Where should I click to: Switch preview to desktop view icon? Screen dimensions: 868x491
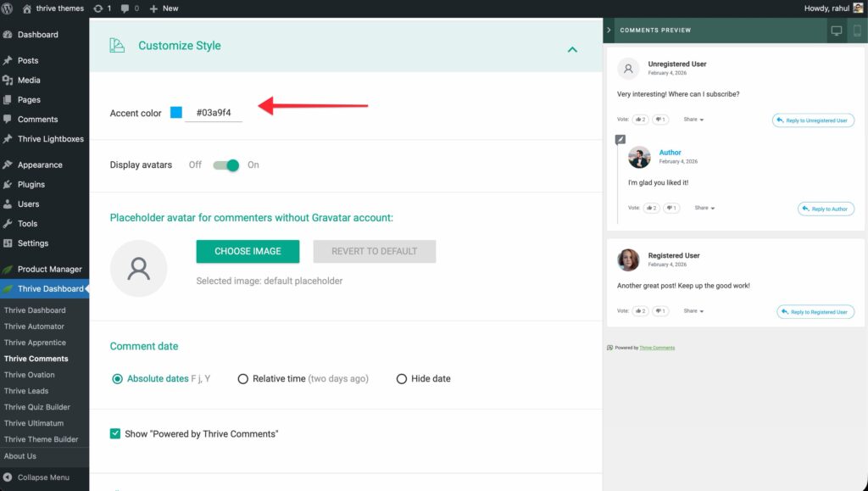[837, 31]
